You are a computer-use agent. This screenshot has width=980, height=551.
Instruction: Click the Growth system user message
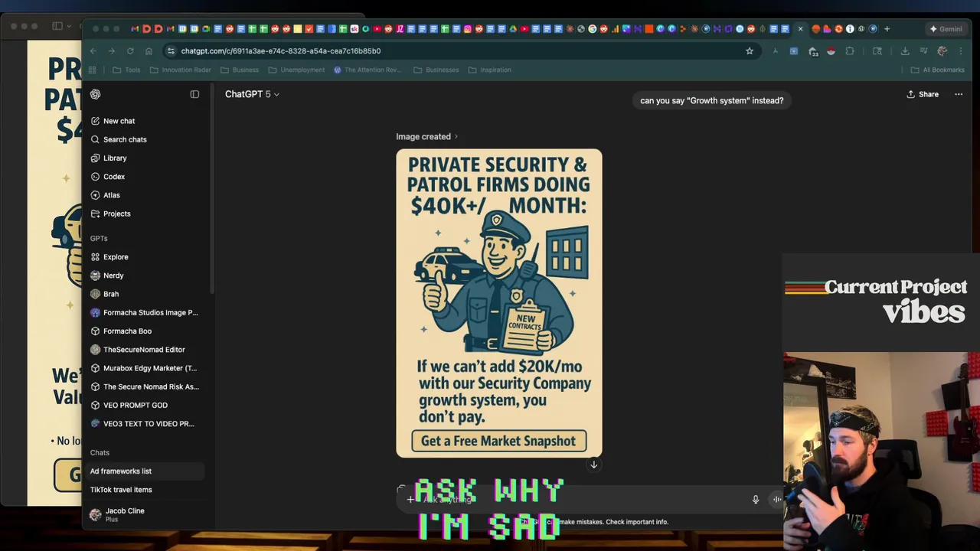point(712,100)
